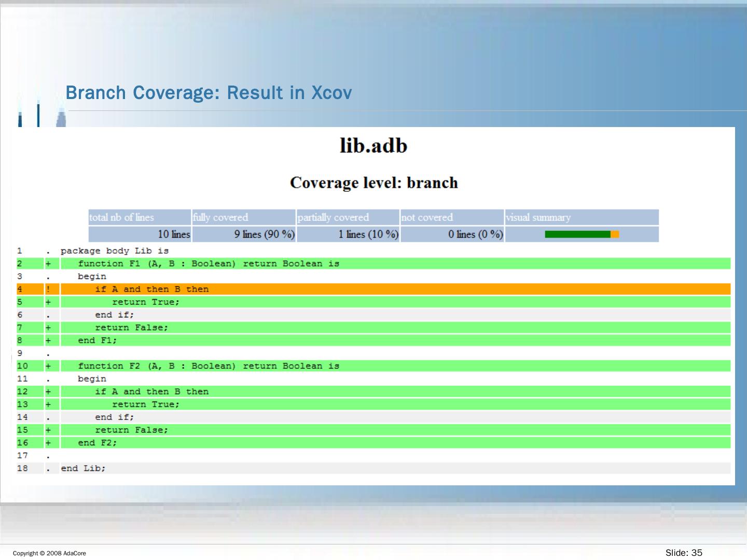Click the '+' marker on line 2

[48, 264]
